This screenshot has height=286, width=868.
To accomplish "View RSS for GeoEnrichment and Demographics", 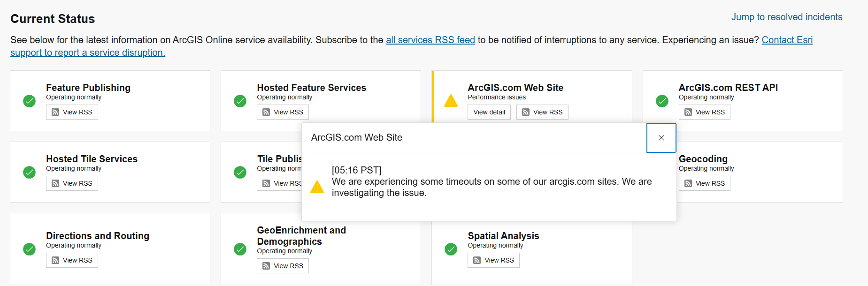I will 283,266.
